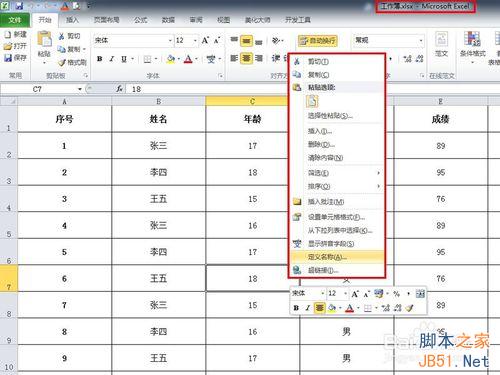Choose 插入批注 from the context menu

tap(337, 202)
